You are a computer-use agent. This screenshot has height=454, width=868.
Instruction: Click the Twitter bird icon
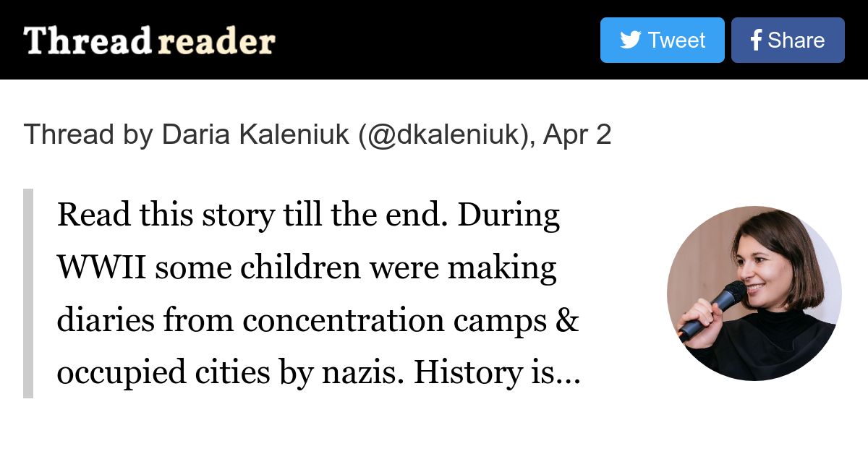[x=631, y=40]
